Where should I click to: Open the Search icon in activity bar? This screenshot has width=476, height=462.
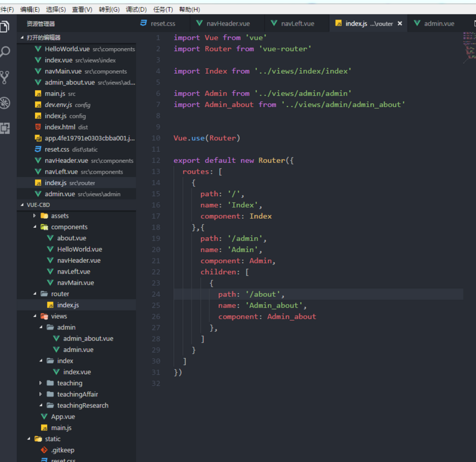click(x=5, y=52)
